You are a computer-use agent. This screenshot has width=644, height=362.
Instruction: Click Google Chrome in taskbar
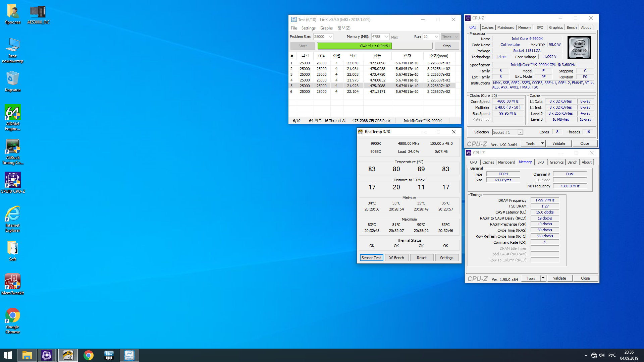pyautogui.click(x=89, y=355)
